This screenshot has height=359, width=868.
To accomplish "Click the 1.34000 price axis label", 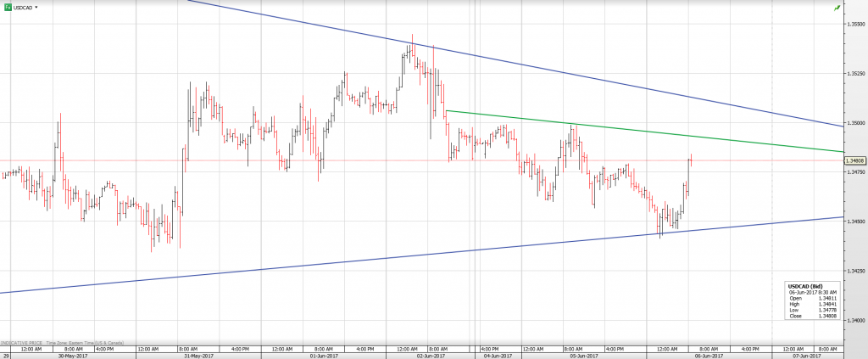I will tap(854, 320).
